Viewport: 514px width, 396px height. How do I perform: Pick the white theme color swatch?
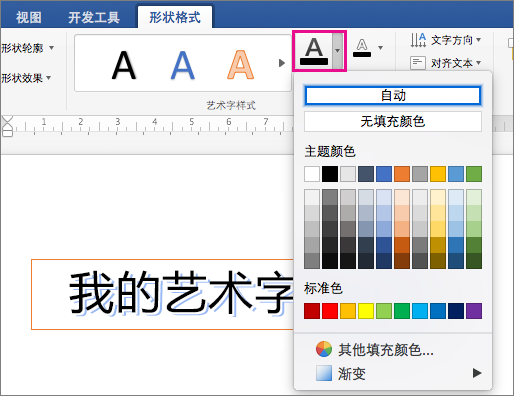pos(312,174)
